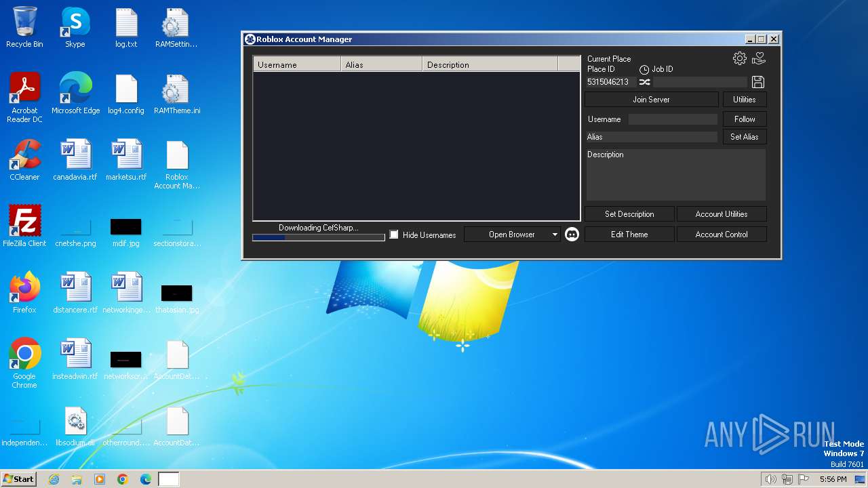The width and height of the screenshot is (868, 488).
Task: Open settings gear in Roblox Account Manager
Action: tap(740, 59)
